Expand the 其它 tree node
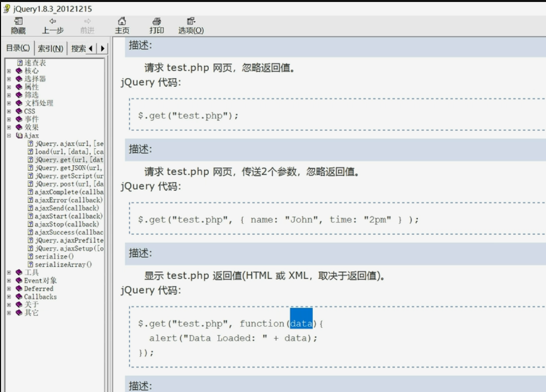The height and width of the screenshot is (392, 546). (9, 313)
